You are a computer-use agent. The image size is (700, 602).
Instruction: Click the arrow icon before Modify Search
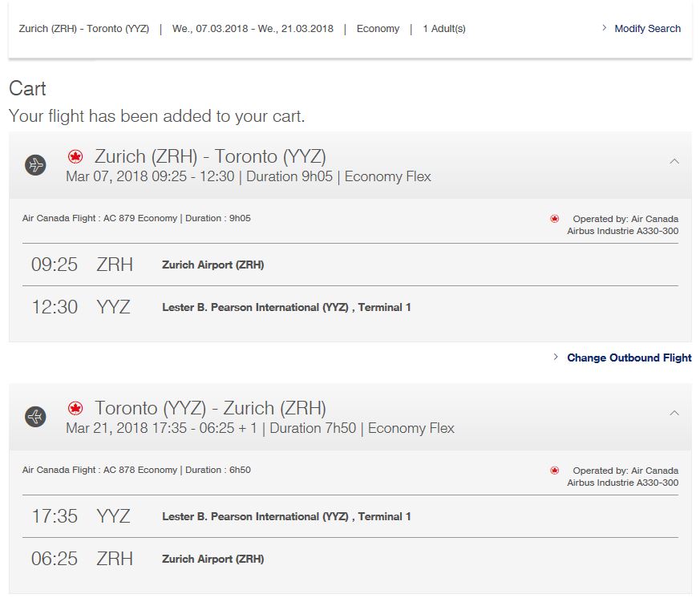[x=605, y=28]
